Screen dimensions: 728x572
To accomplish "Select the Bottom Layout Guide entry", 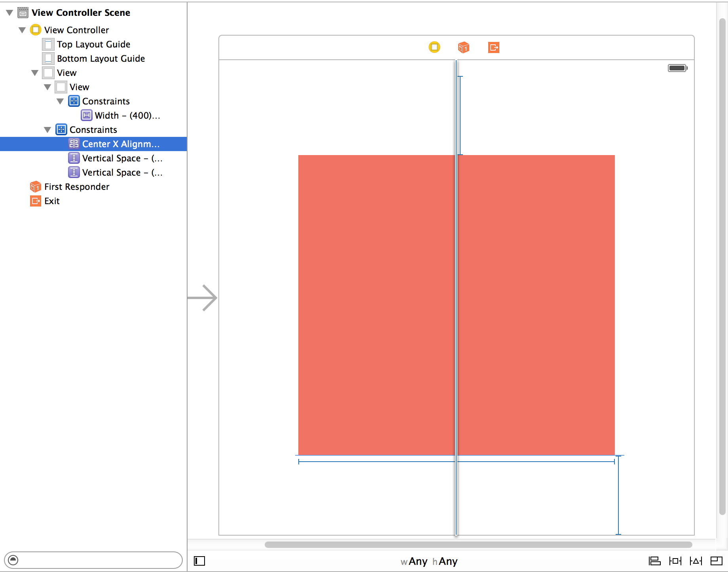I will tap(100, 58).
